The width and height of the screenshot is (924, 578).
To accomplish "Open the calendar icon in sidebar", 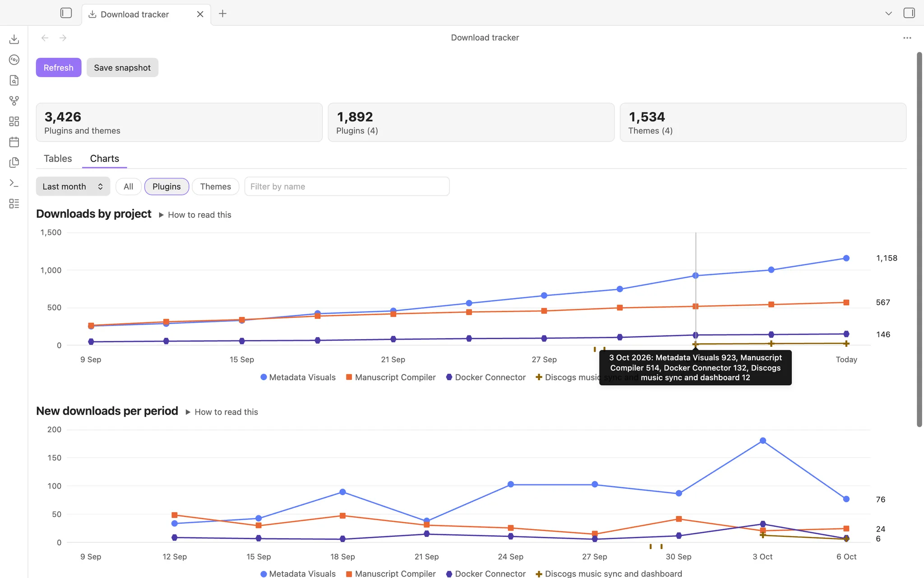I will coord(14,142).
